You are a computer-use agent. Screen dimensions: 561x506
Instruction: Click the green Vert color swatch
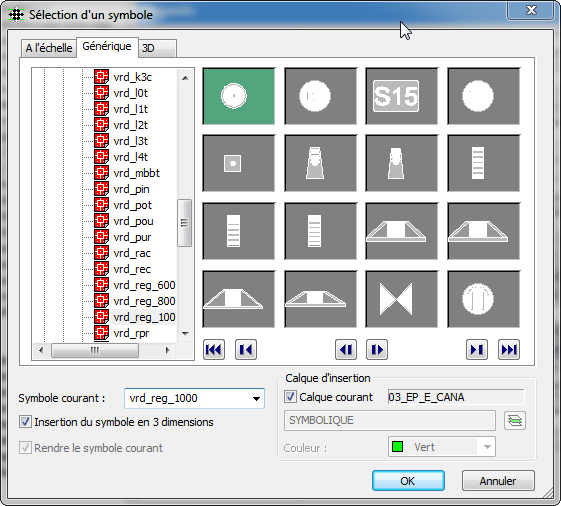(x=397, y=447)
